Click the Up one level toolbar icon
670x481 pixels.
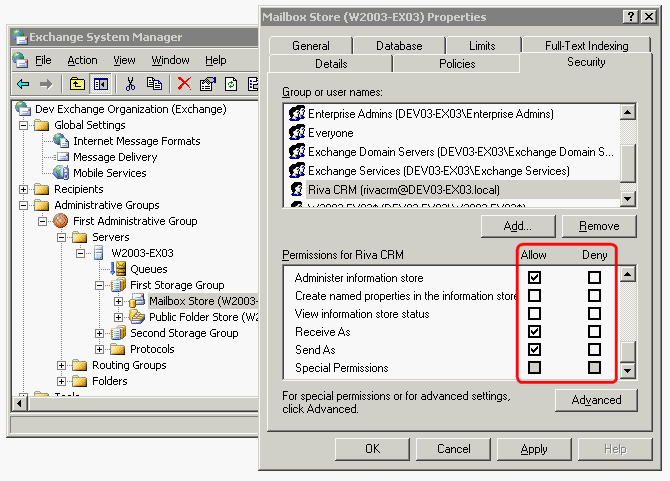[x=77, y=84]
